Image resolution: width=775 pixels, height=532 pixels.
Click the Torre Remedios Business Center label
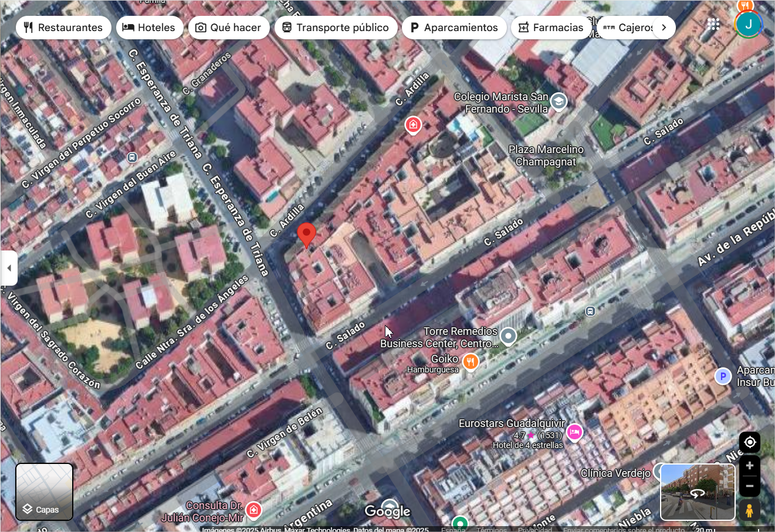coord(439,337)
